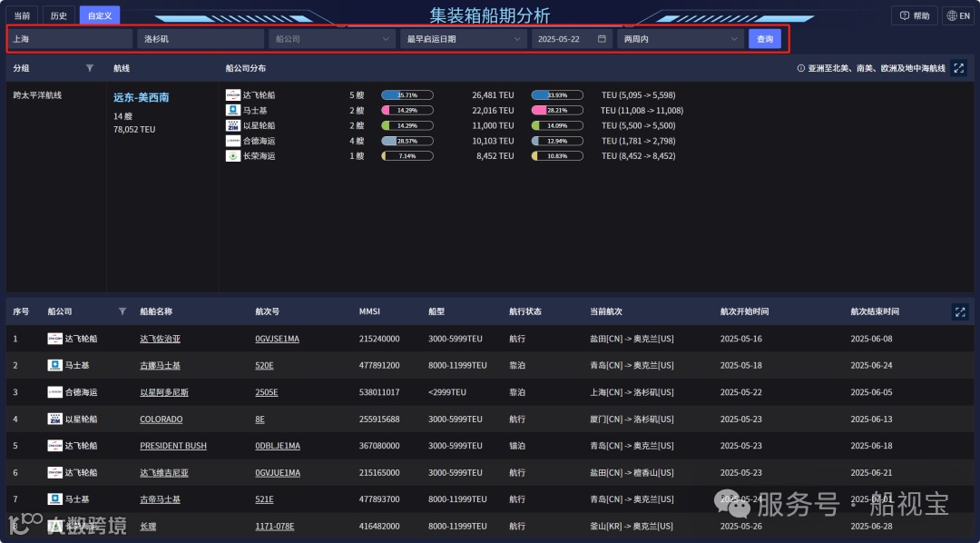Open vessel 古娜马士基
This screenshot has height=543, width=980.
pyautogui.click(x=160, y=365)
